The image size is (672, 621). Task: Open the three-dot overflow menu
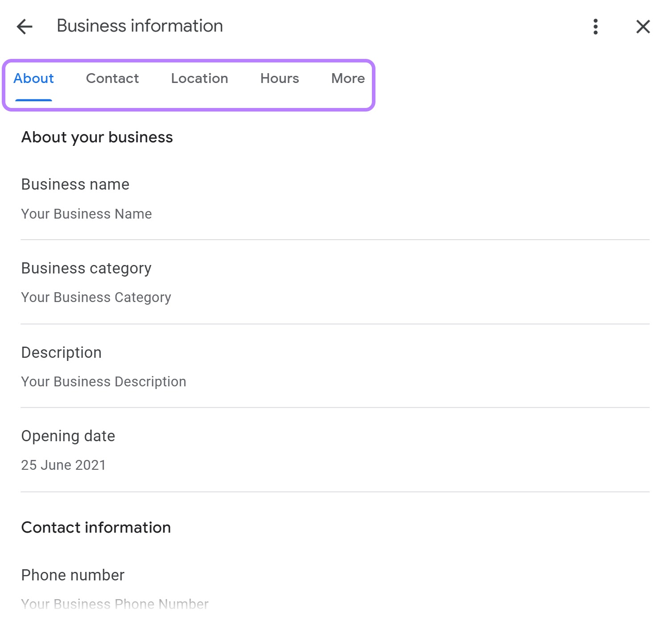click(595, 27)
